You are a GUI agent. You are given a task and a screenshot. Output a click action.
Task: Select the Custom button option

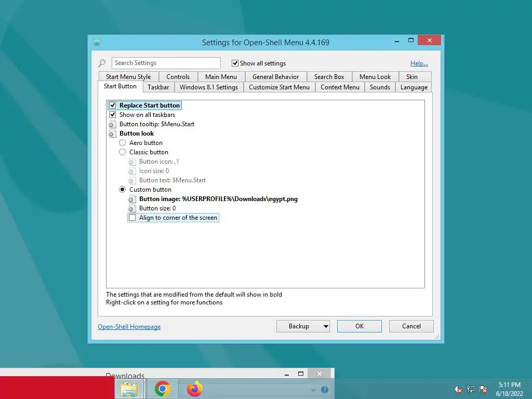(123, 190)
